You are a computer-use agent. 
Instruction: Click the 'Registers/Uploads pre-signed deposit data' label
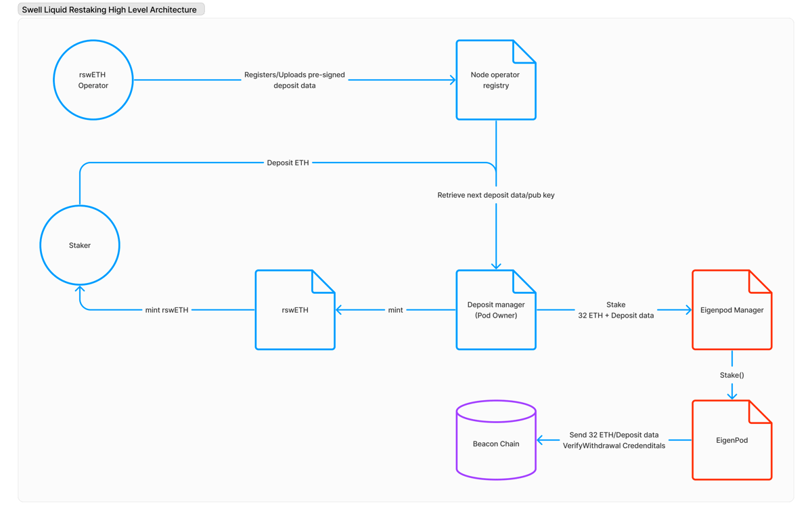click(x=294, y=80)
